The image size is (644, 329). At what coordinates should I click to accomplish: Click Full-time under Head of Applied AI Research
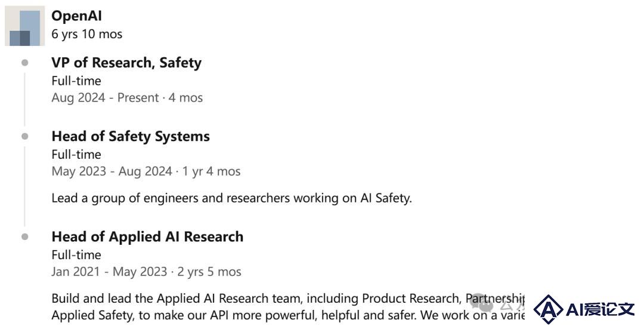tap(76, 254)
